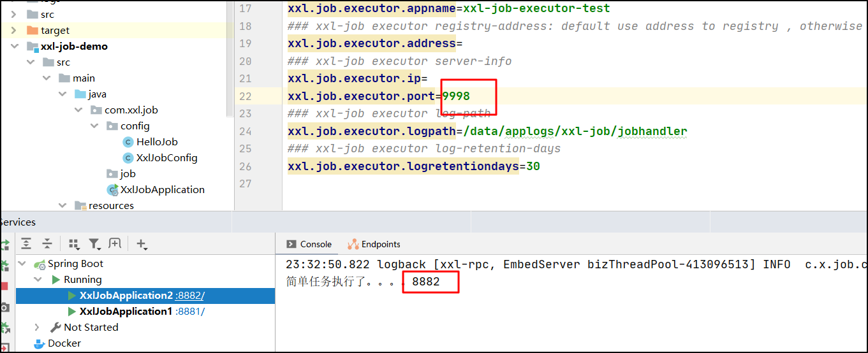This screenshot has width=868, height=353.
Task: Select the resources folder in tree
Action: [x=111, y=206]
